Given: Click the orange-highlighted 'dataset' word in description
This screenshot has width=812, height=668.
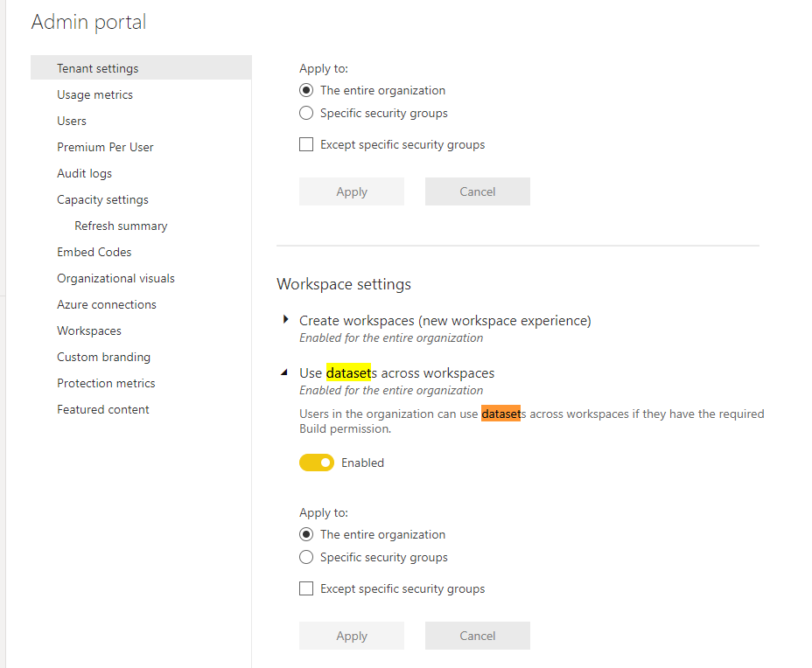Looking at the screenshot, I should tap(500, 414).
